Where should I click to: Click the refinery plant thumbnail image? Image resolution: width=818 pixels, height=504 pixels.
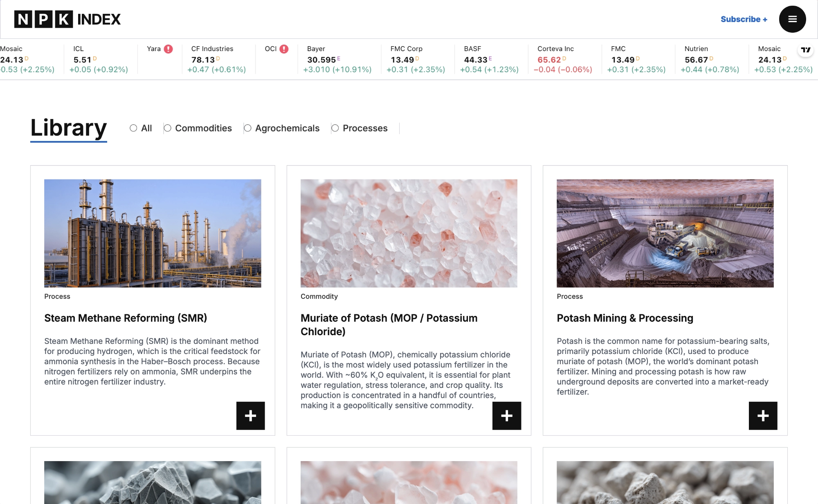(153, 233)
